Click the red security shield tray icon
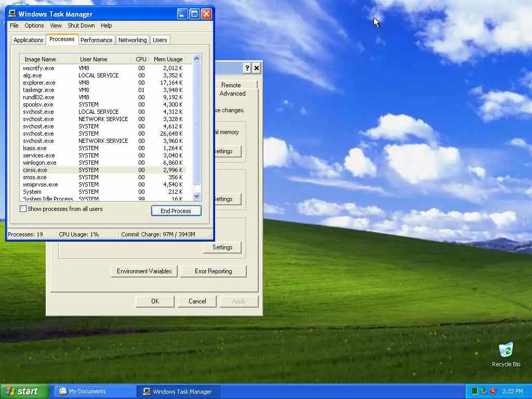The image size is (532, 399). pyautogui.click(x=494, y=391)
